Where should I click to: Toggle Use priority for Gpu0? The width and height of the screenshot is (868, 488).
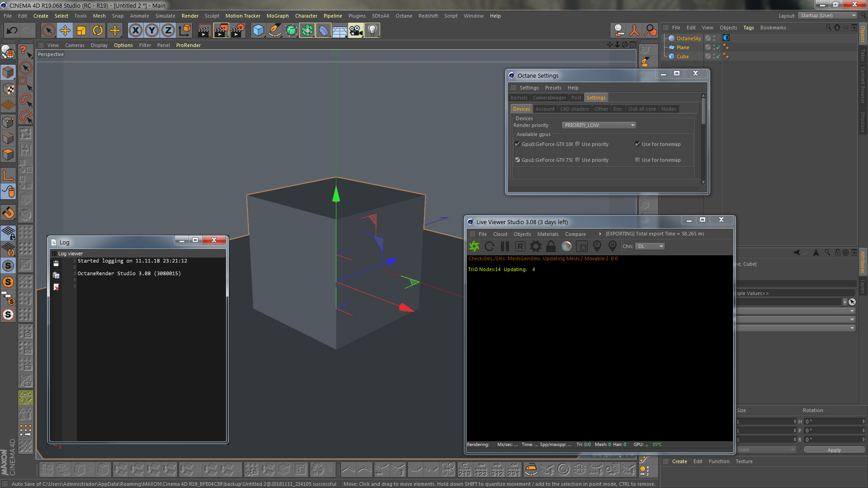[577, 144]
